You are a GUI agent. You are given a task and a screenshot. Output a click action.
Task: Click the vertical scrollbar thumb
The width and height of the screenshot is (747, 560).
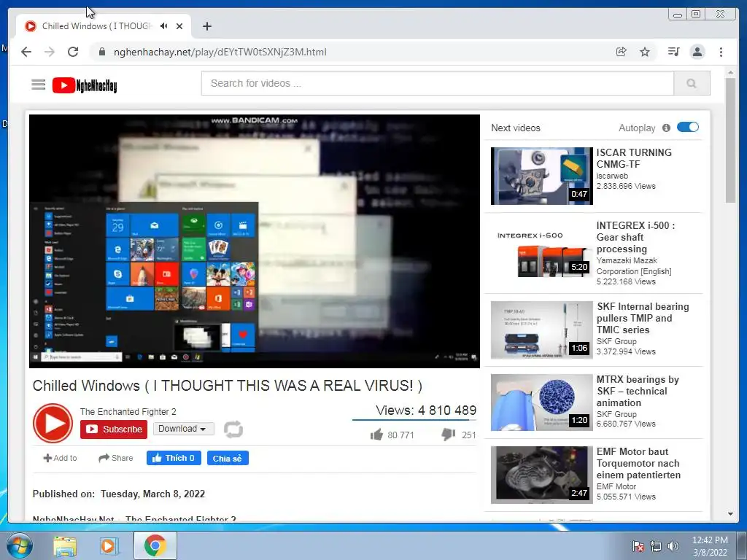730,141
